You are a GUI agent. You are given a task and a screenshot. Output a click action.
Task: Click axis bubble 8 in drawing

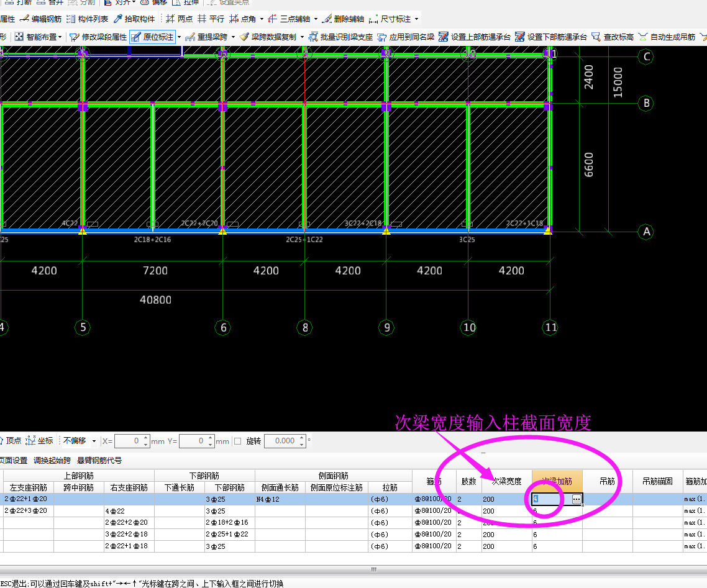click(x=305, y=328)
